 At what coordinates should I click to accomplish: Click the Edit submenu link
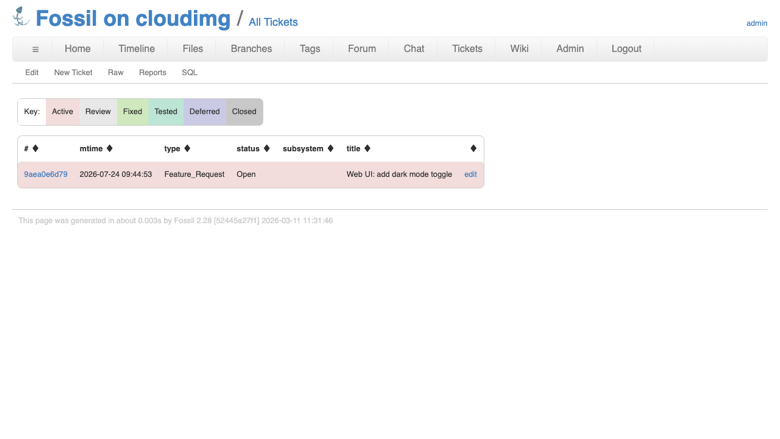(x=32, y=73)
